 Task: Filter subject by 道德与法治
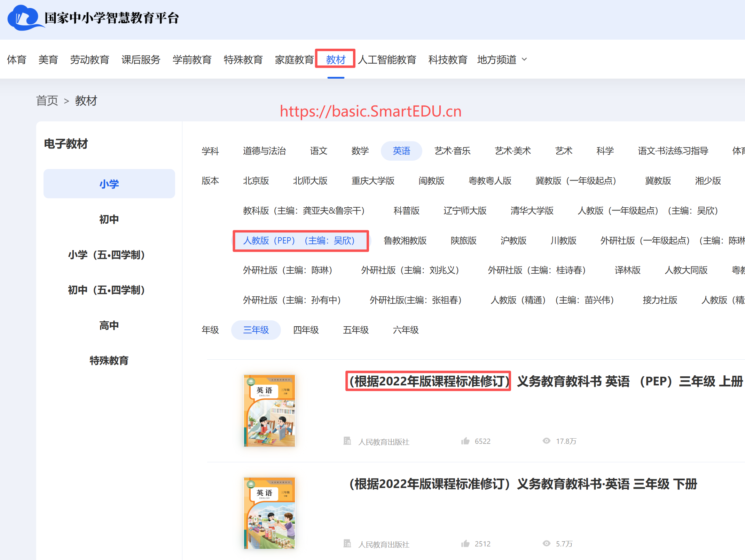point(264,151)
